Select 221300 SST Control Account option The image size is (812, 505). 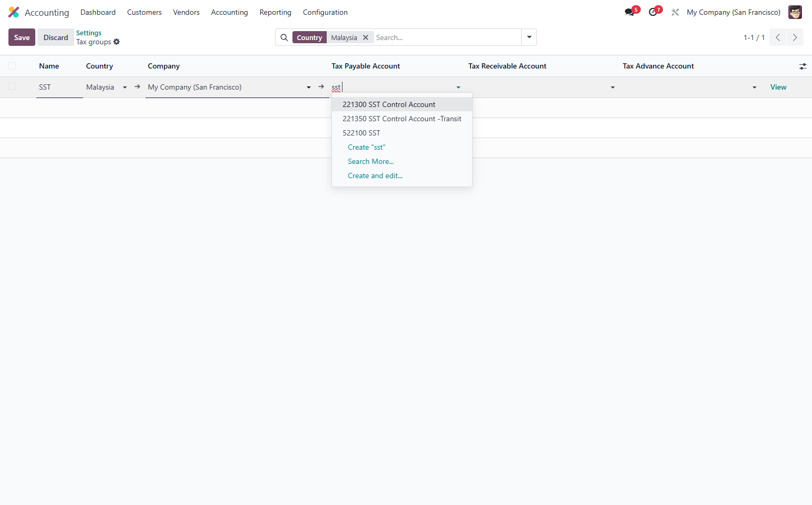pos(402,104)
